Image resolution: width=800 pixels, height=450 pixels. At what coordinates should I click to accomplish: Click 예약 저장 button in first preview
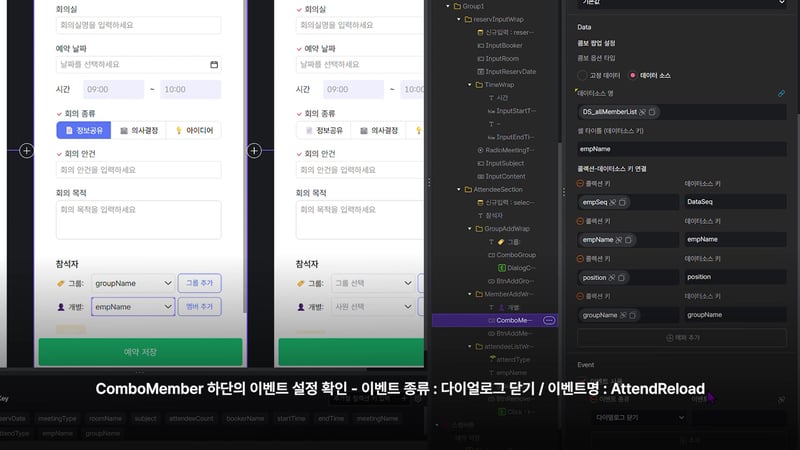click(140, 352)
